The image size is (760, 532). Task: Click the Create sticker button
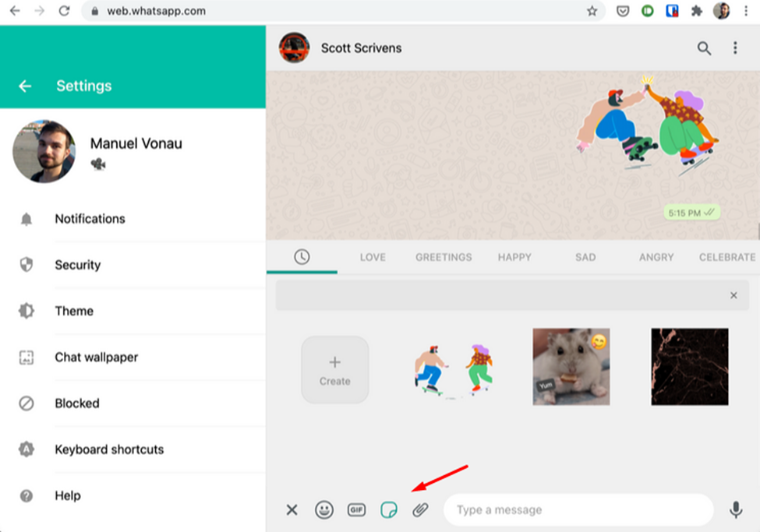(335, 370)
